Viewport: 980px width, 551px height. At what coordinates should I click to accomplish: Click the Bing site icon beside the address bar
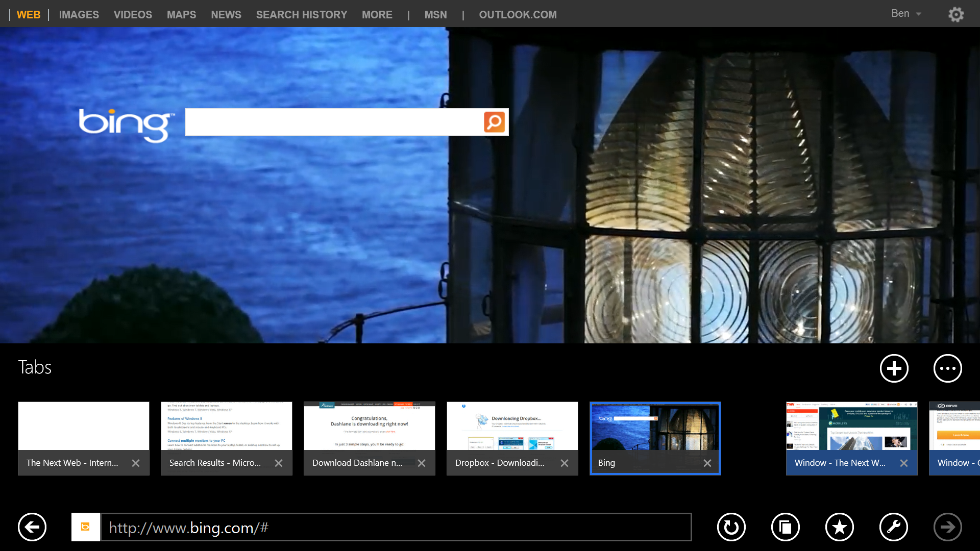coord(86,527)
